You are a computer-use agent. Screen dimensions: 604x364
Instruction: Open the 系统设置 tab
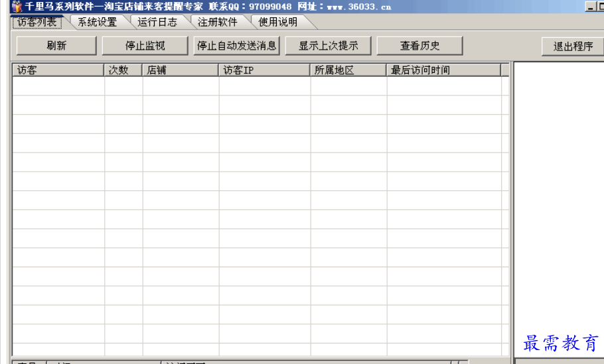(x=97, y=23)
